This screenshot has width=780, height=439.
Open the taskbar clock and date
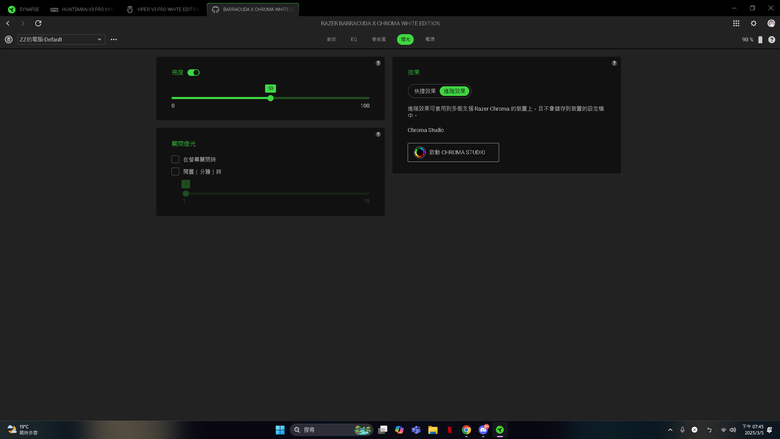point(753,430)
